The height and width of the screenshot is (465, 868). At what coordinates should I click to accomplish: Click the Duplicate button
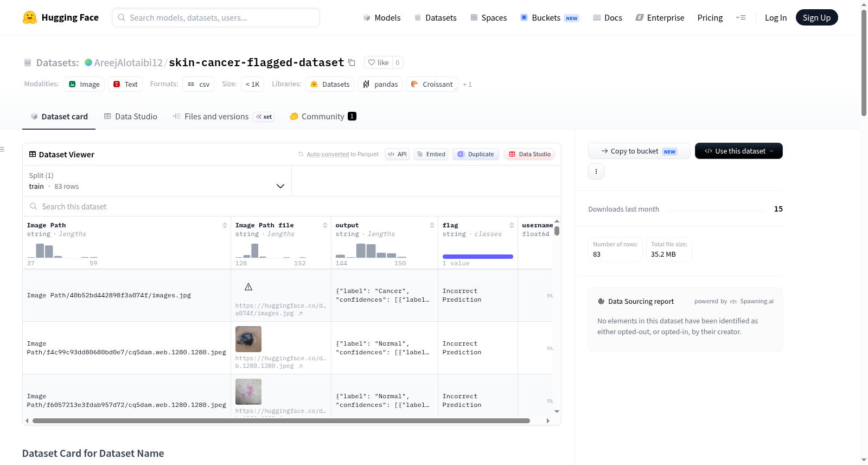coord(475,154)
